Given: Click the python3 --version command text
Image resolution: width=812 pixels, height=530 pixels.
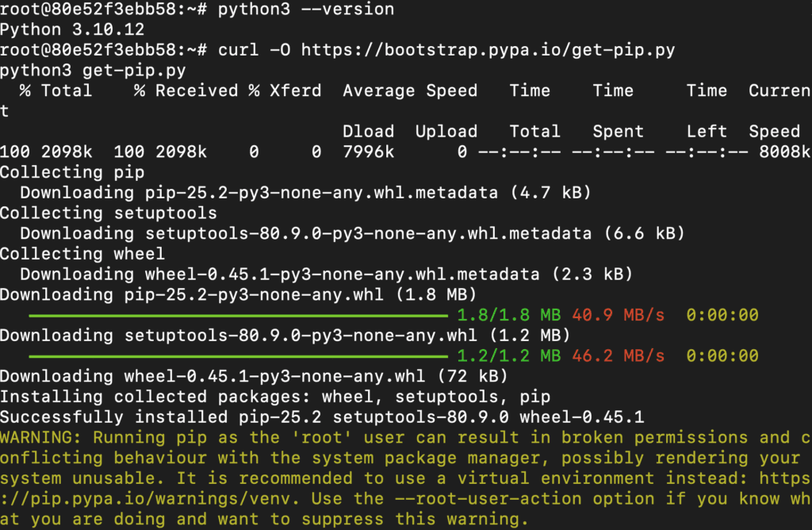Looking at the screenshot, I should (x=306, y=10).
